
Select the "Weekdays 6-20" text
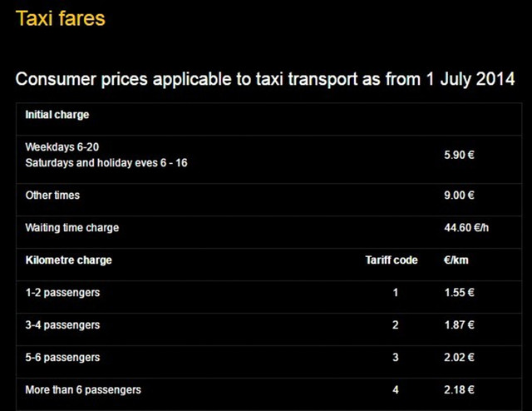62,146
